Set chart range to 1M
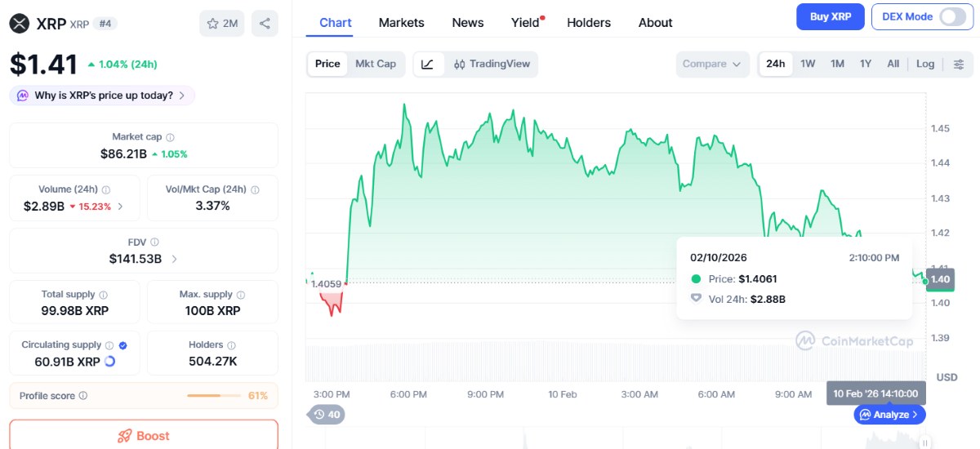Viewport: 980px width, 449px height. point(837,64)
